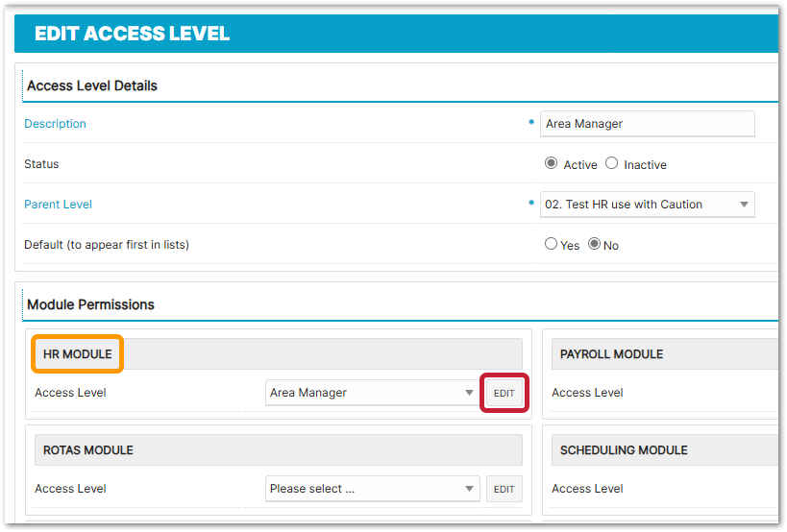Click the PAYROLL MODULE section header

pyautogui.click(x=611, y=354)
